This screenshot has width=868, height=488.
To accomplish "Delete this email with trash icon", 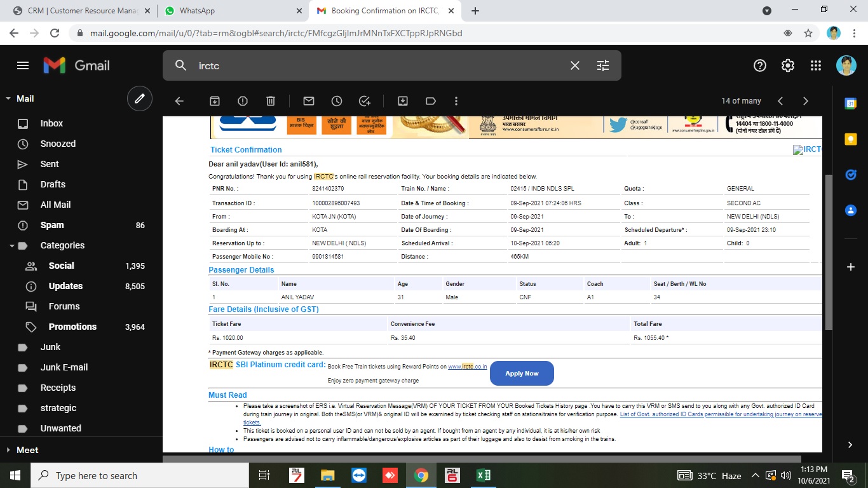I will click(x=271, y=101).
